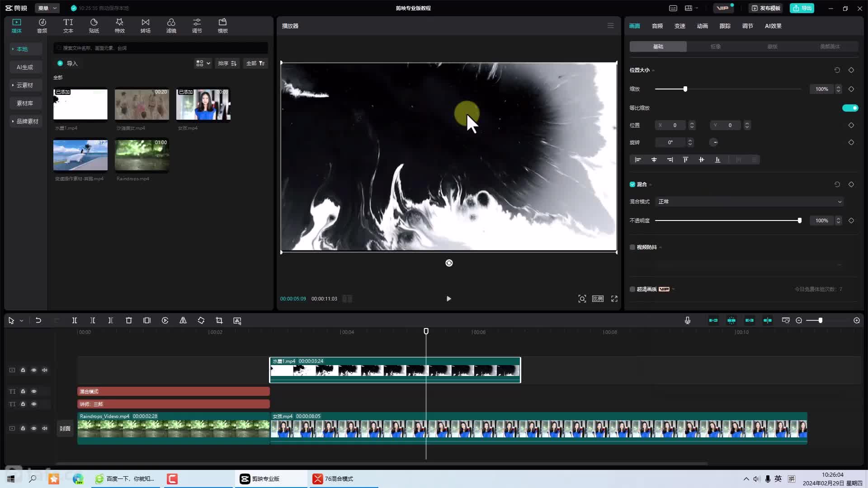The width and height of the screenshot is (868, 488).
Task: Hide the 水墨1.mp4 track with eye icon
Action: 34,370
